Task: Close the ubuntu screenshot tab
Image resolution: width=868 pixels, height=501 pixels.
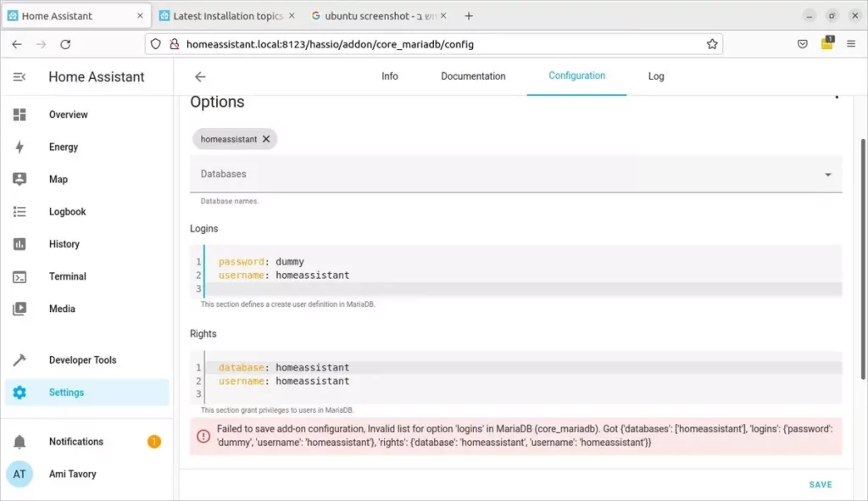Action: point(443,16)
